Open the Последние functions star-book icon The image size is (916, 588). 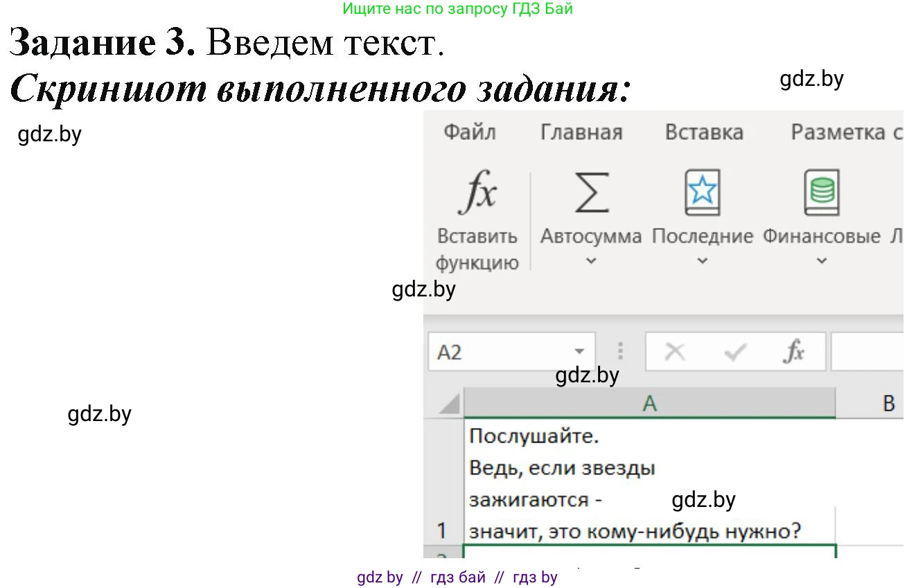point(702,193)
